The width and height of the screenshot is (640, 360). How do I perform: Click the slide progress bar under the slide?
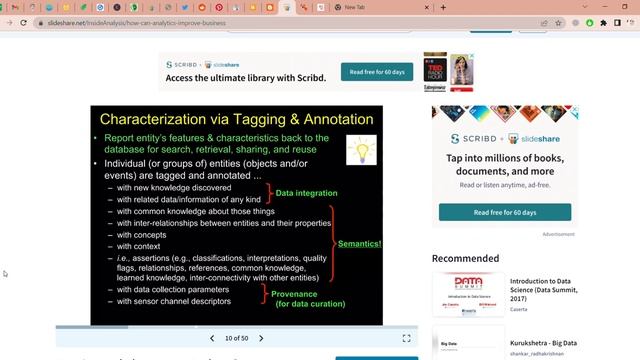(237, 327)
